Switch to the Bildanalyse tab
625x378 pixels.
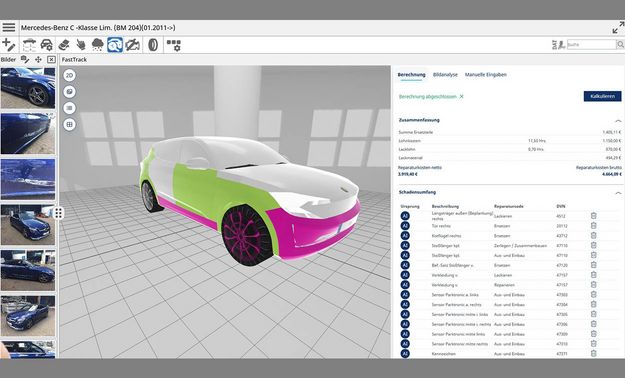tap(445, 75)
